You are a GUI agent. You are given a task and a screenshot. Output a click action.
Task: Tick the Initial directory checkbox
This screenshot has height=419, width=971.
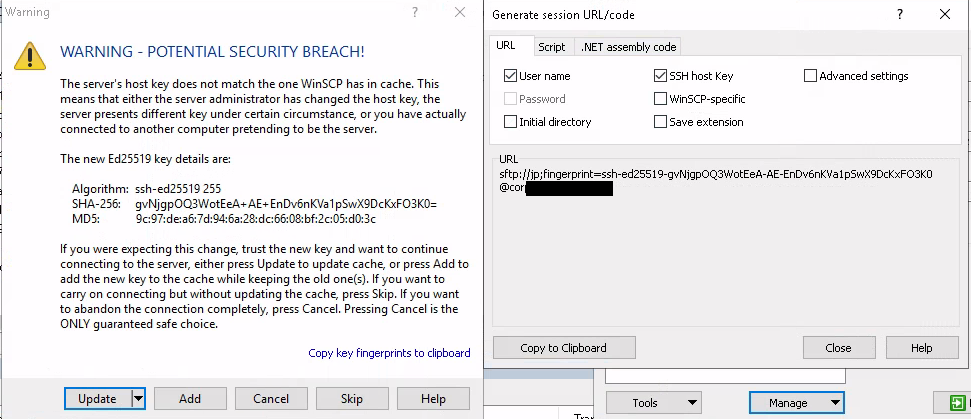click(511, 122)
